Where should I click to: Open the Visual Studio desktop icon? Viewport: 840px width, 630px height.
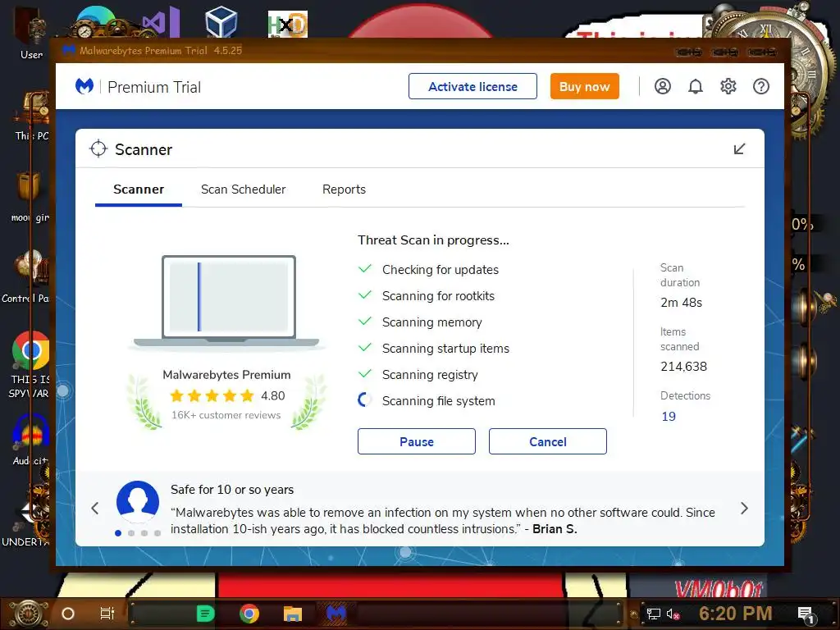coord(161,22)
